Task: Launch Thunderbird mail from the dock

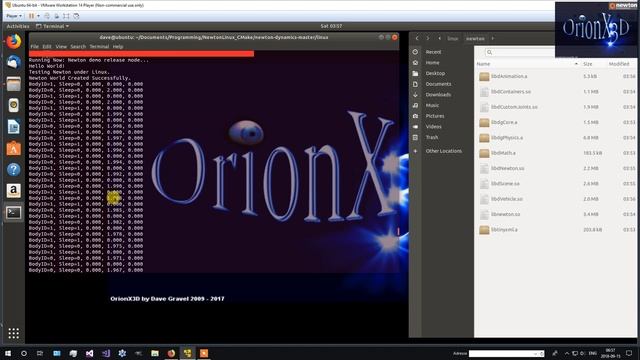Action: (13, 62)
